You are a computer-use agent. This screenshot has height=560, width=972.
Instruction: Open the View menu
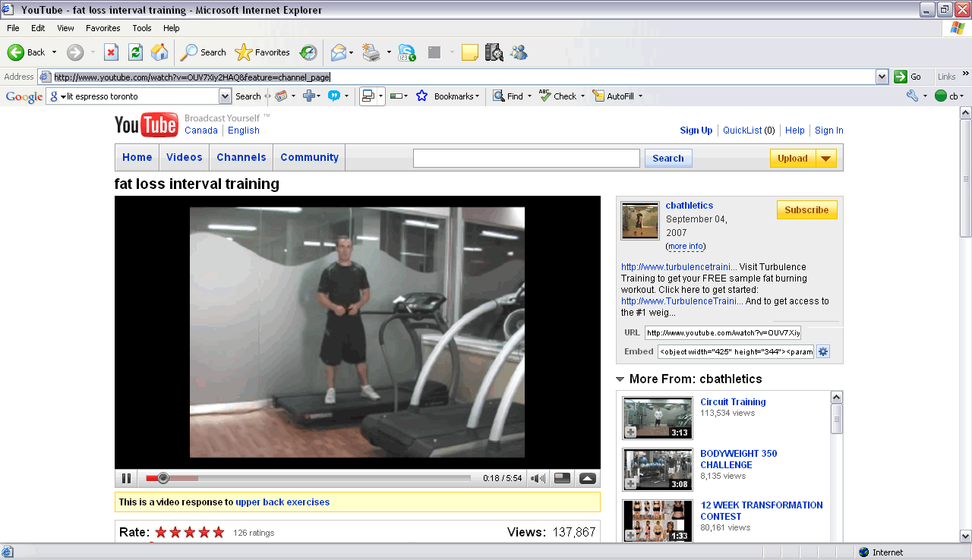pyautogui.click(x=65, y=28)
